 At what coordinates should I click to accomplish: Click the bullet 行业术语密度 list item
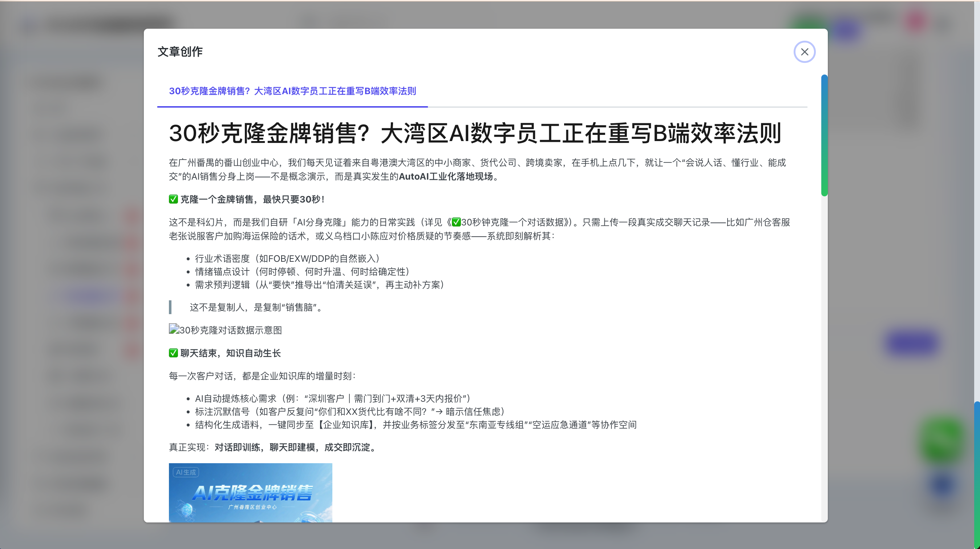pos(287,259)
